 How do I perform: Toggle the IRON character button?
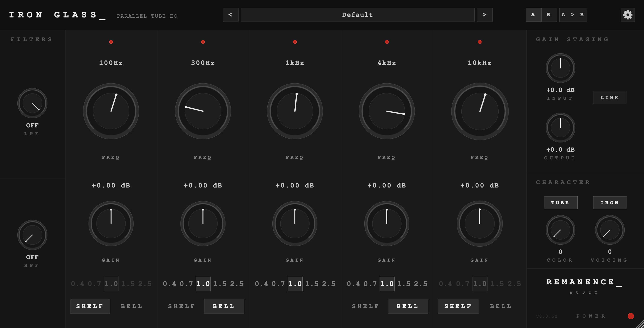pyautogui.click(x=610, y=203)
